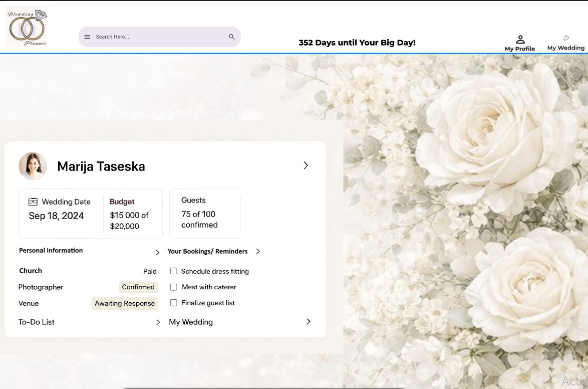Click the Awaiting Response venue badge

[x=125, y=303]
